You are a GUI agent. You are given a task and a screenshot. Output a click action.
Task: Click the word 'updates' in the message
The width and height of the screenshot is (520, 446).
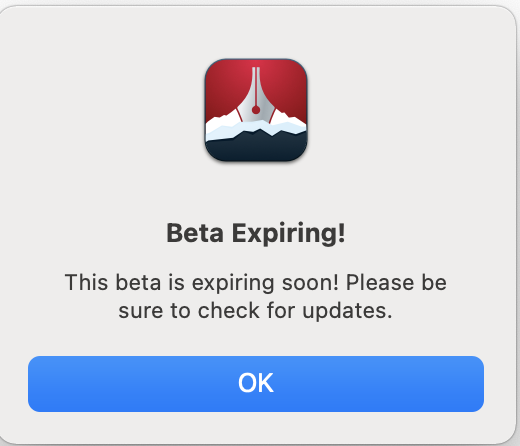coord(344,311)
